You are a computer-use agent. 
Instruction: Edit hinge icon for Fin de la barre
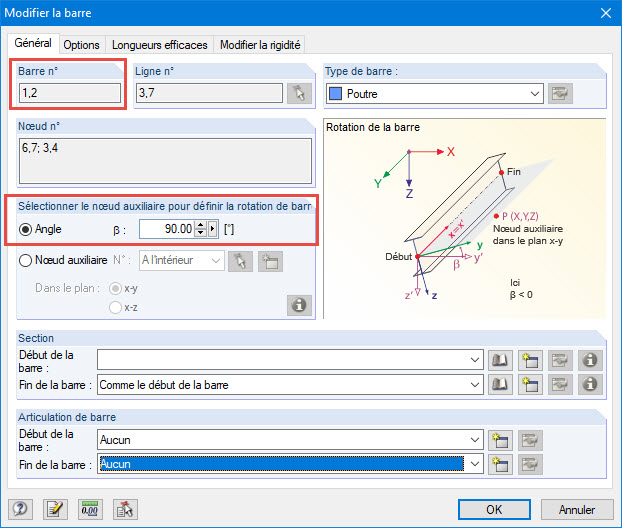tap(530, 465)
